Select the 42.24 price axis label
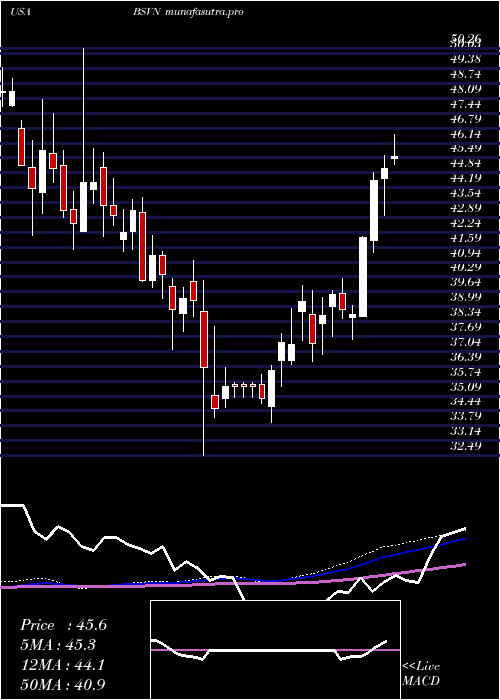Viewport: 500px width, 700px height. coord(466,223)
